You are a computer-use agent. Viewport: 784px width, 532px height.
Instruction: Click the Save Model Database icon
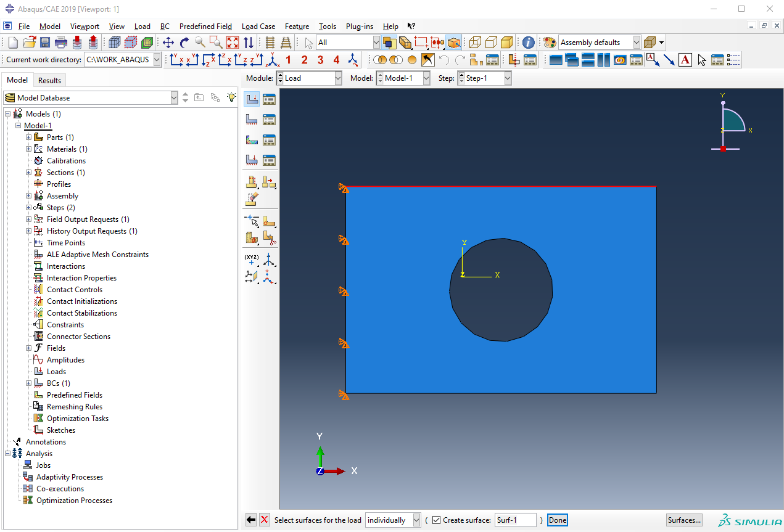coord(45,43)
